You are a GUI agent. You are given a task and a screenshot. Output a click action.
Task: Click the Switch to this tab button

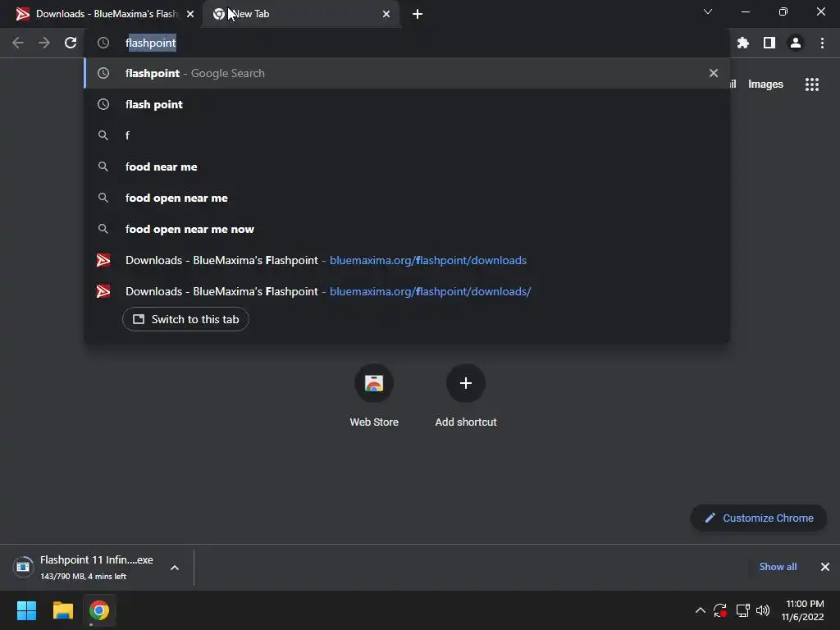tap(185, 319)
